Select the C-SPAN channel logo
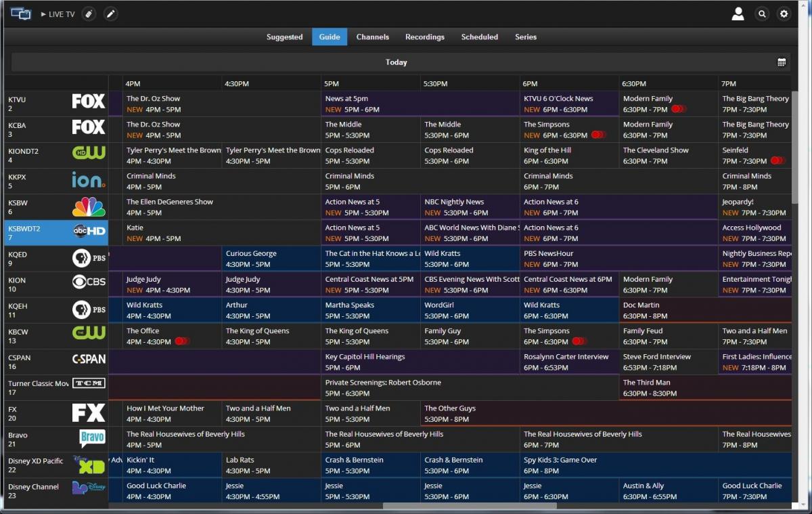 click(89, 360)
